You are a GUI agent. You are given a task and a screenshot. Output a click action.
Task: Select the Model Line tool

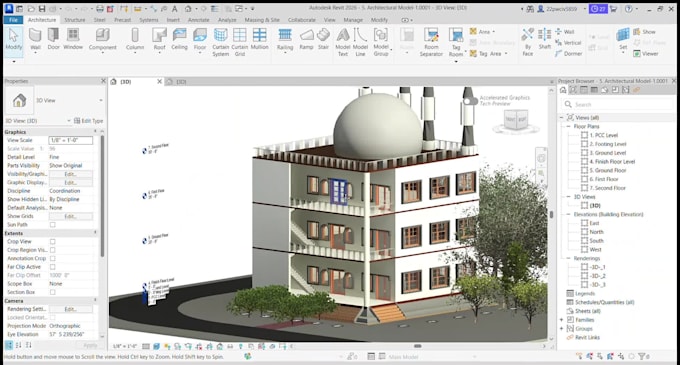360,42
